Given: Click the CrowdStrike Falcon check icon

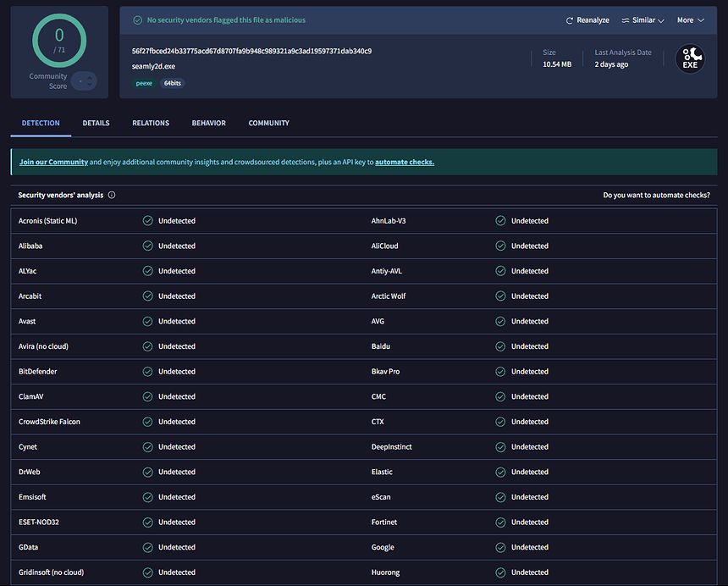Looking at the screenshot, I should [147, 422].
